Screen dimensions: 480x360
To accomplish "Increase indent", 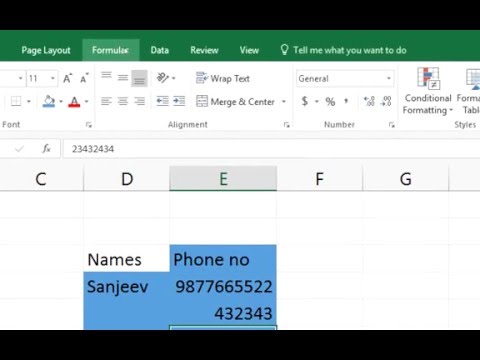I will point(179,101).
